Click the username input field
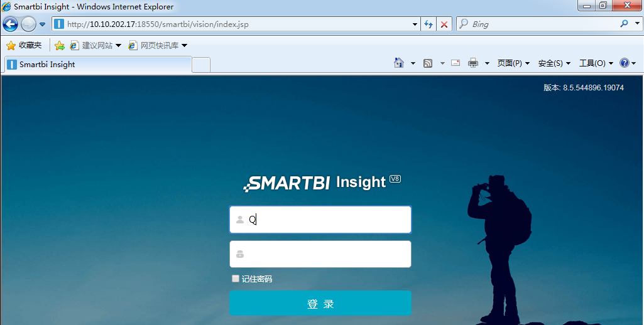This screenshot has height=325, width=644. point(320,220)
